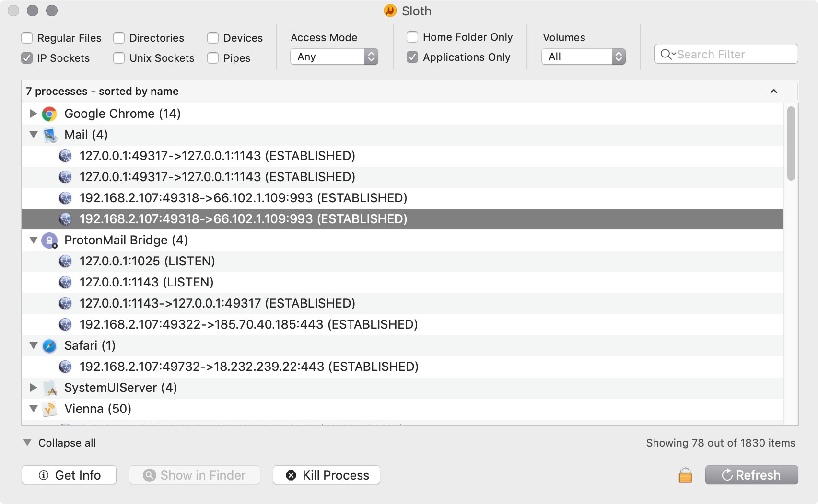
Task: Click globe icon of 127.0.0.1:1025 (LISTEN)
Action: pyautogui.click(x=65, y=262)
